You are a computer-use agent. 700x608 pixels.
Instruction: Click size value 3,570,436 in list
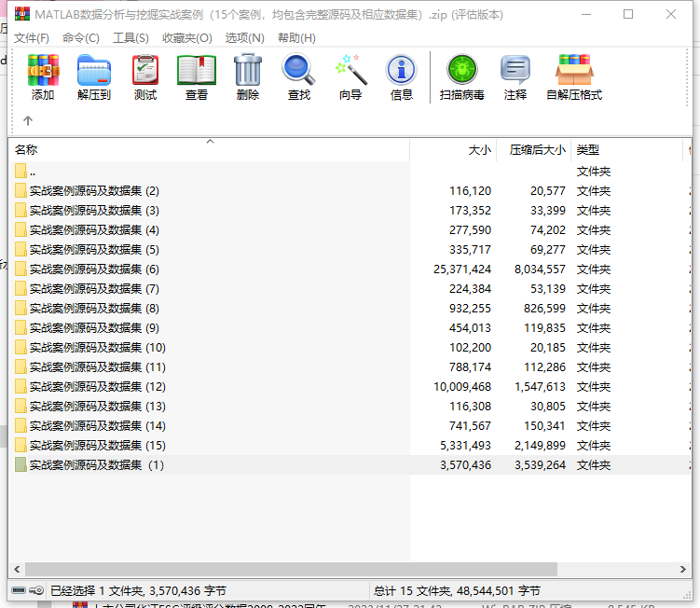[x=465, y=465]
